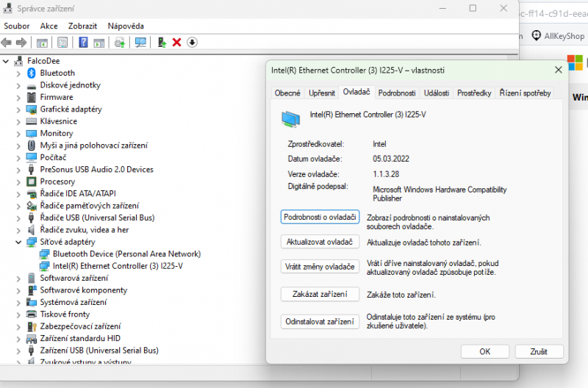Click OK in the properties dialog
This screenshot has width=588, height=388.
(x=485, y=352)
